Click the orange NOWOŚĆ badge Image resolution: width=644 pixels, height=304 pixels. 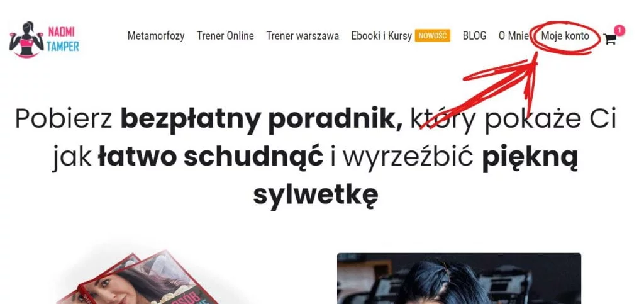pos(433,36)
